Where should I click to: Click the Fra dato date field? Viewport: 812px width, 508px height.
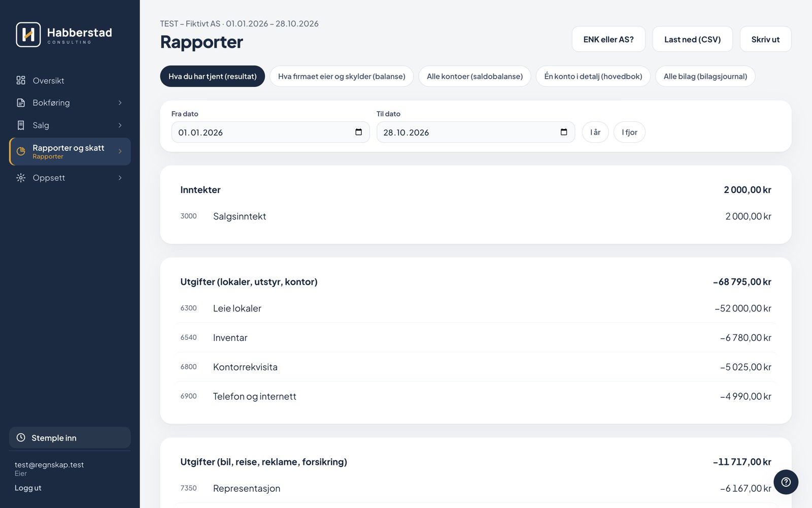tap(270, 132)
